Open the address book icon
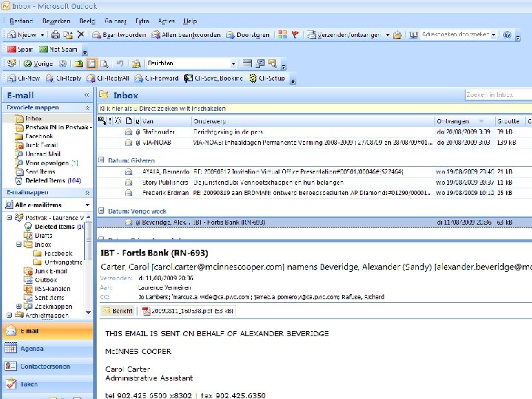532x399 pixels. click(413, 35)
